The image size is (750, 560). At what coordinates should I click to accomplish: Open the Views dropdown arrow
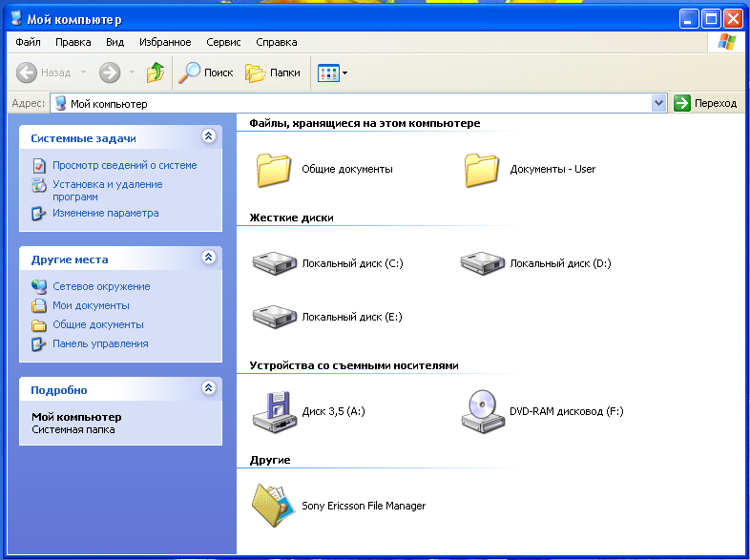(x=344, y=73)
